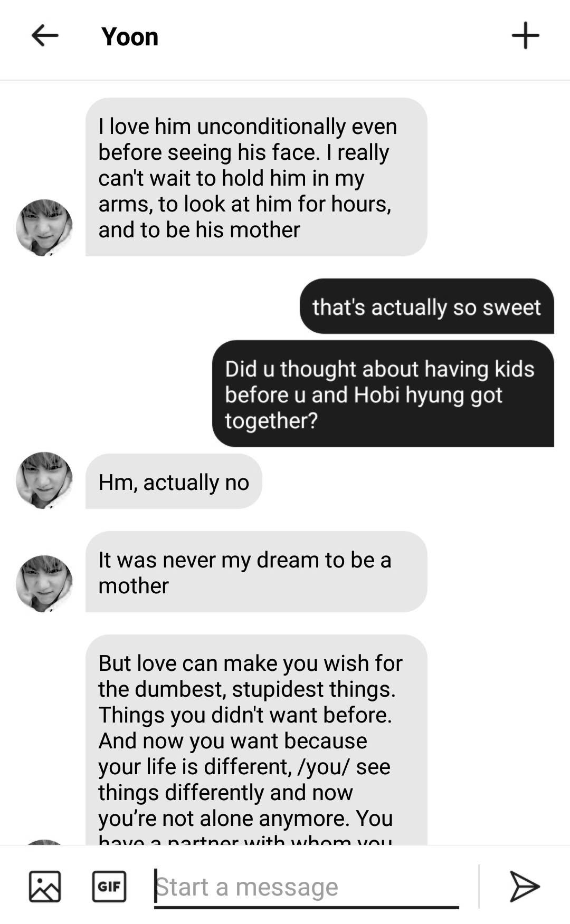570x924 pixels.
Task: Tap 'It was never my dream' message bubble
Action: (256, 572)
